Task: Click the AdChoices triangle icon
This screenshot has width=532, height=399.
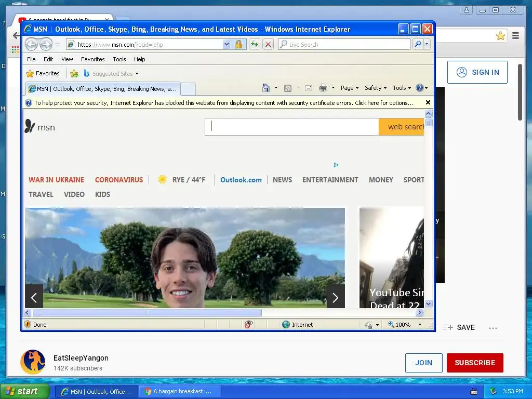Action: (x=336, y=165)
